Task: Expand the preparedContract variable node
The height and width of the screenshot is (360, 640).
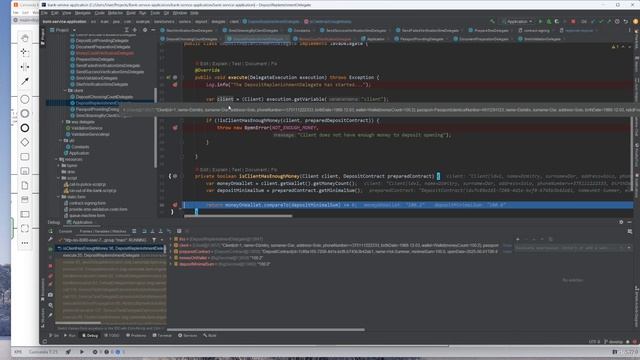Action: 171,251
